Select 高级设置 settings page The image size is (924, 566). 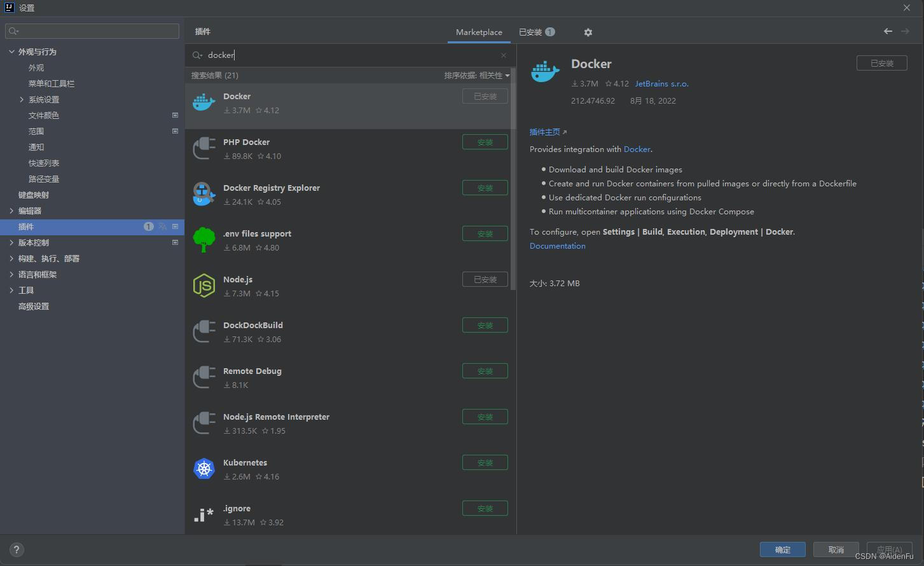coord(34,306)
